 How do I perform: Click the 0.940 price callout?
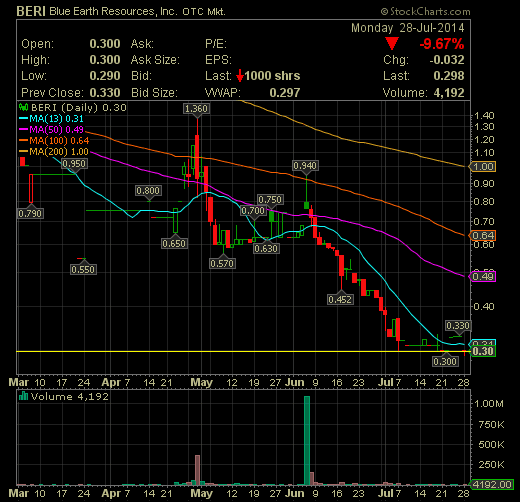tap(305, 165)
